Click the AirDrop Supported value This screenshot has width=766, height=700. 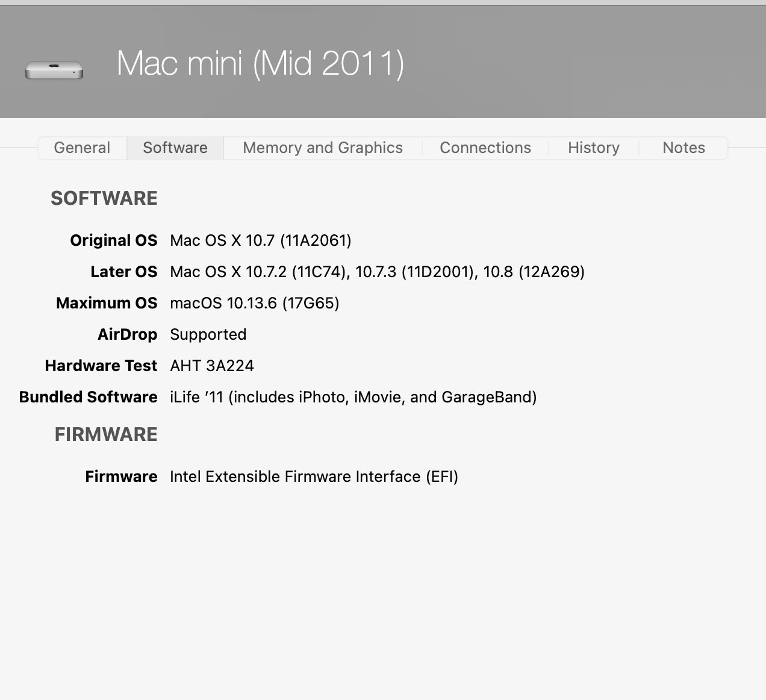pos(208,334)
